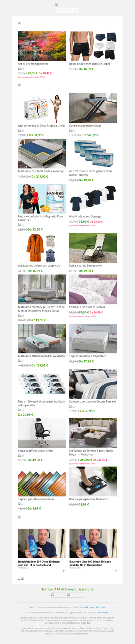Open the left app store badge

click(58, 595)
